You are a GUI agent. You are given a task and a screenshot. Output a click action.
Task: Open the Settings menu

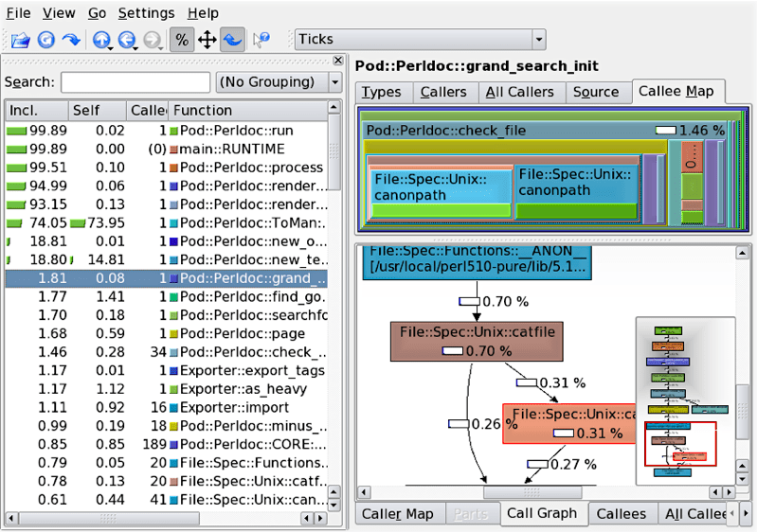point(146,13)
